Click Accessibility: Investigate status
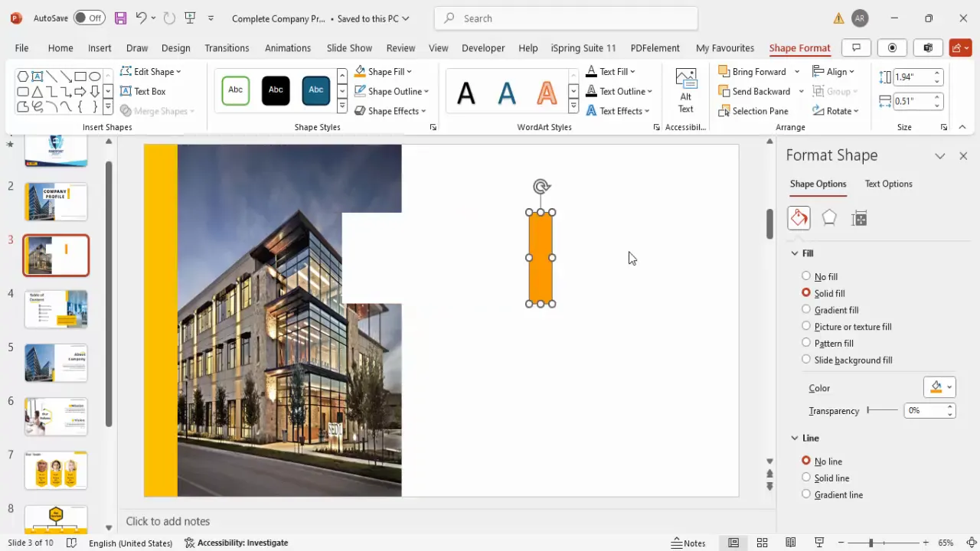Viewport: 980px width, 551px height. 237,543
